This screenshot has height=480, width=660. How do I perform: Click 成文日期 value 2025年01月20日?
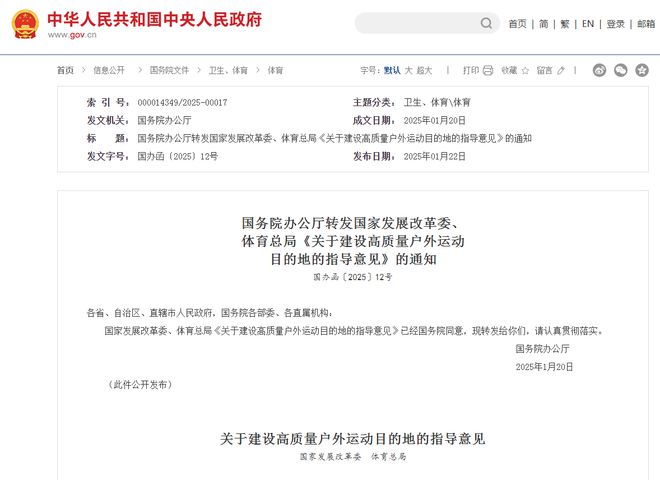(x=434, y=120)
